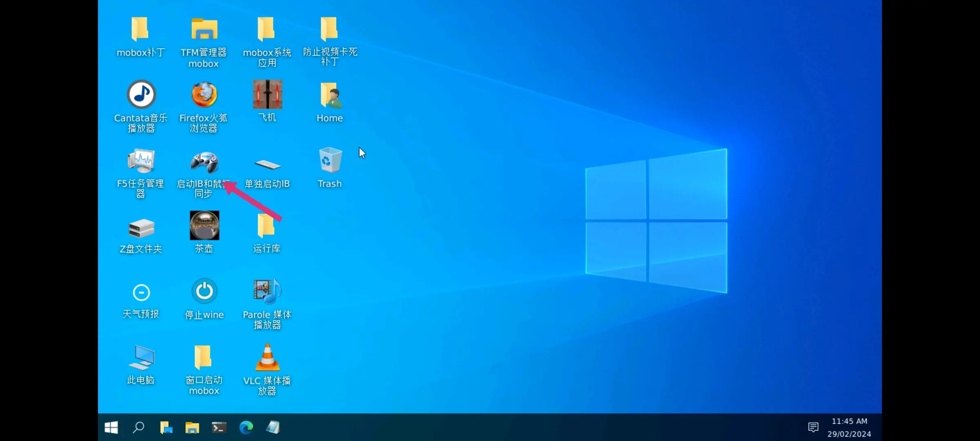Viewport: 980px width, 441px height.
Task: Launch the terminal from the taskbar
Action: 219,428
